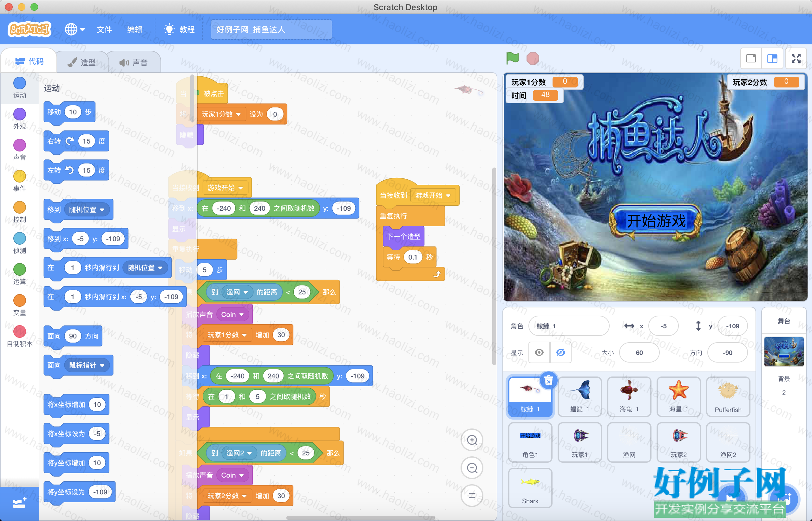Image resolution: width=812 pixels, height=521 pixels.
Task: Click the show sprite eye toggle
Action: (x=540, y=352)
